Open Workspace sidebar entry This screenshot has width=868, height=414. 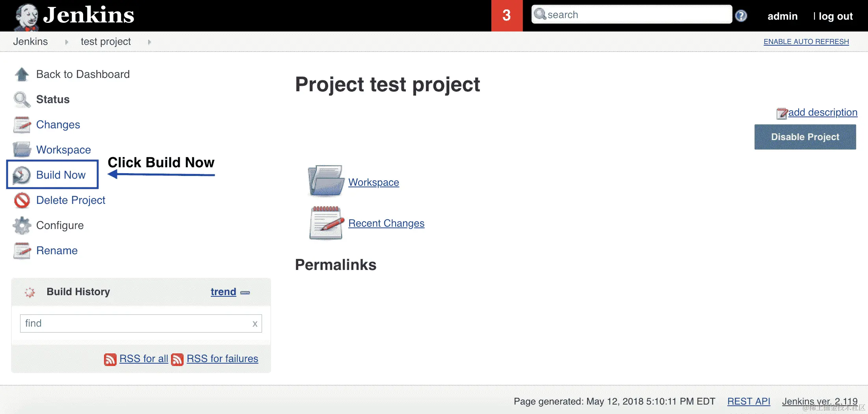tap(63, 150)
